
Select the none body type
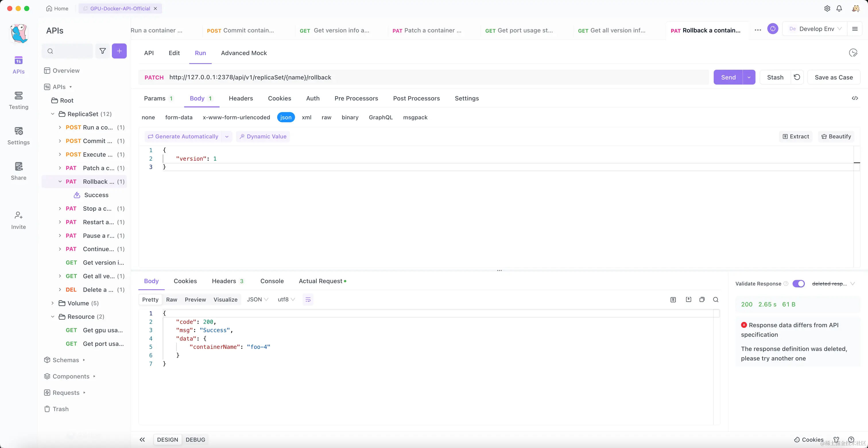(148, 117)
